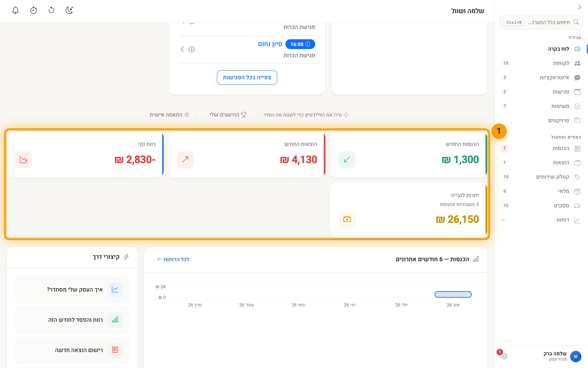Click the 26,150 ₪ receivables amount
588x368 pixels.
tap(457, 219)
